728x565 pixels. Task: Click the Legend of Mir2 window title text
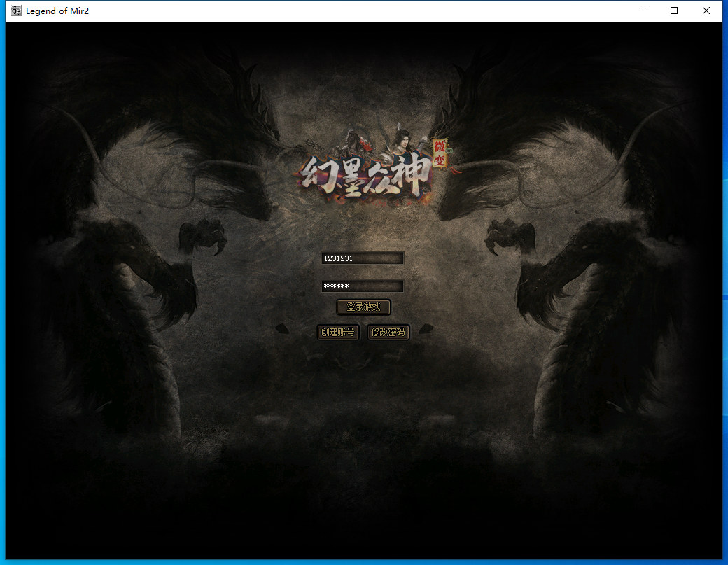57,11
